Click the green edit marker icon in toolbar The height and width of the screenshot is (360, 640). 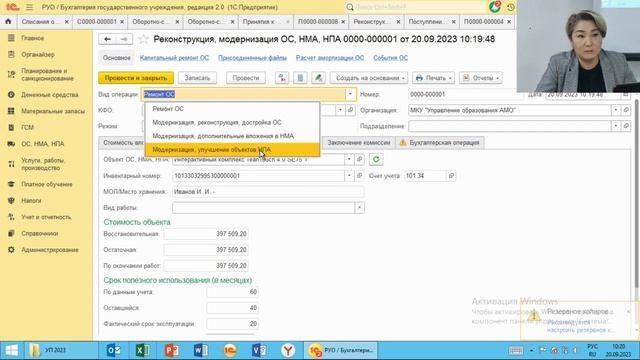(318, 78)
